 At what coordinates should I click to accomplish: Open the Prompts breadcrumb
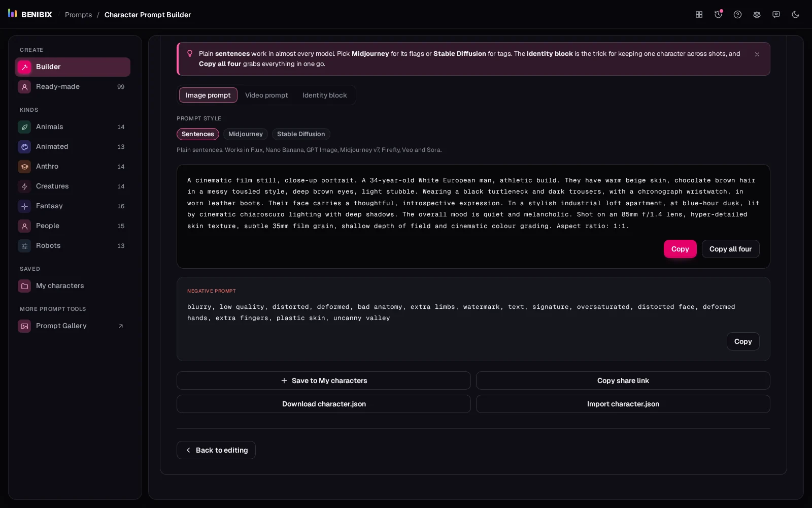tap(78, 15)
